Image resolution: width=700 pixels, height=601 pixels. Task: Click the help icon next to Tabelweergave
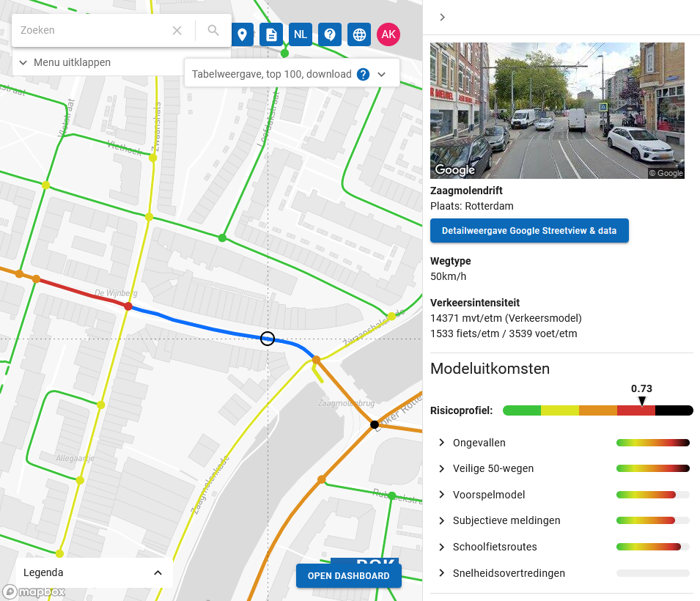click(364, 73)
